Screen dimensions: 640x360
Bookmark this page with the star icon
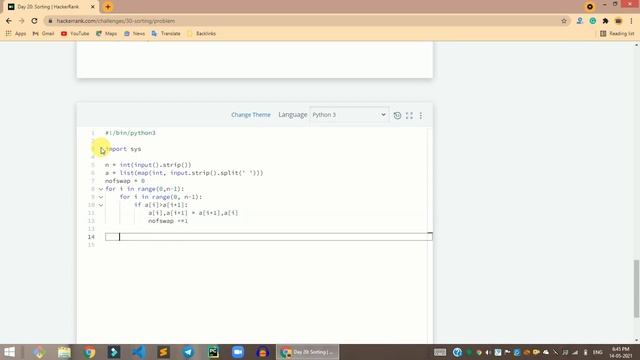[x=564, y=21]
